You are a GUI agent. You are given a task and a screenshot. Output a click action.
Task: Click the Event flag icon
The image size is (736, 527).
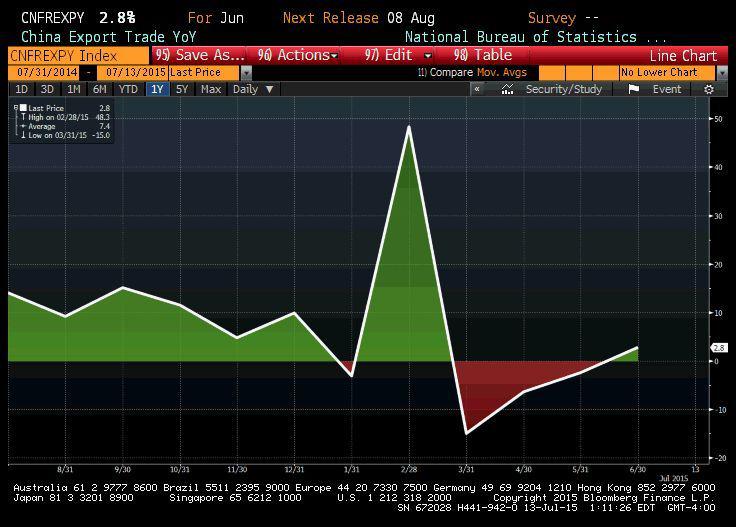[634, 89]
